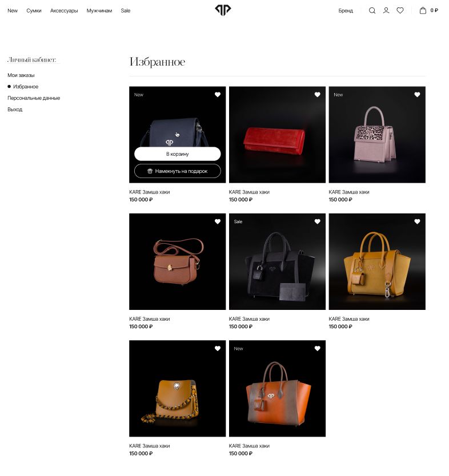Open the user account profile icon
This screenshot has width=449, height=476.
pos(386,11)
